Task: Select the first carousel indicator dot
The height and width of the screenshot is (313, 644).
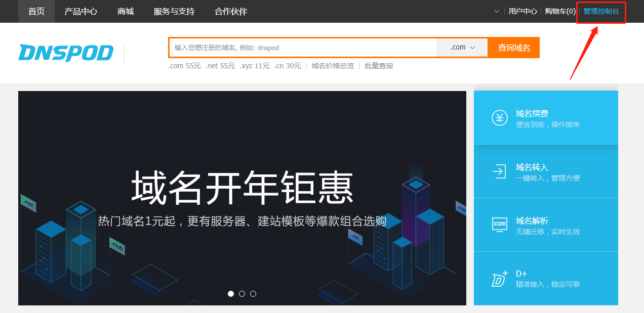Action: (x=231, y=294)
